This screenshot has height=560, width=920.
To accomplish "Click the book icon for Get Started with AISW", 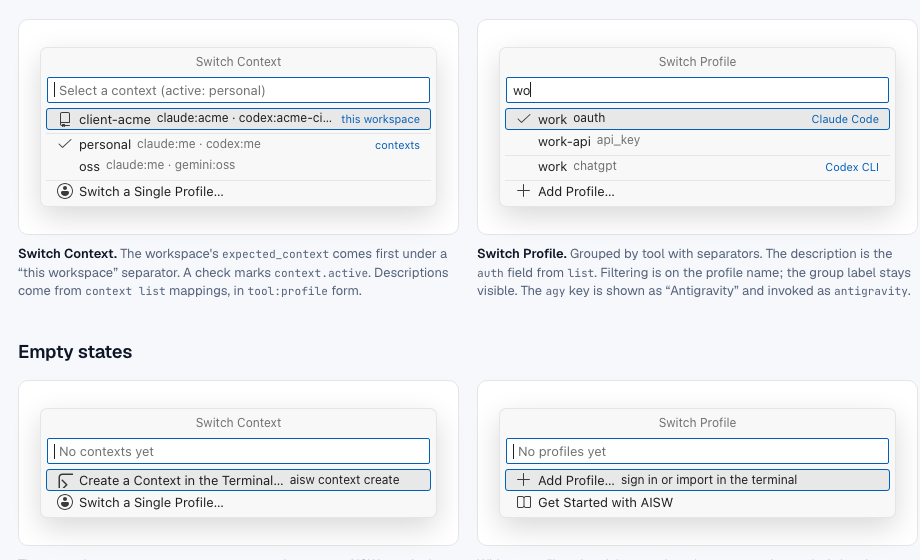I will coord(523,502).
